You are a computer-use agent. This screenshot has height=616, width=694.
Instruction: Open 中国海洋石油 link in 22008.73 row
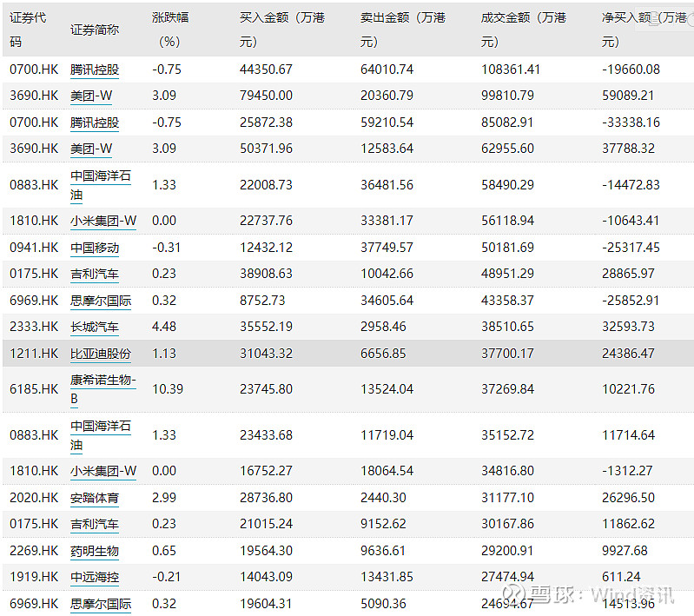coord(101,185)
